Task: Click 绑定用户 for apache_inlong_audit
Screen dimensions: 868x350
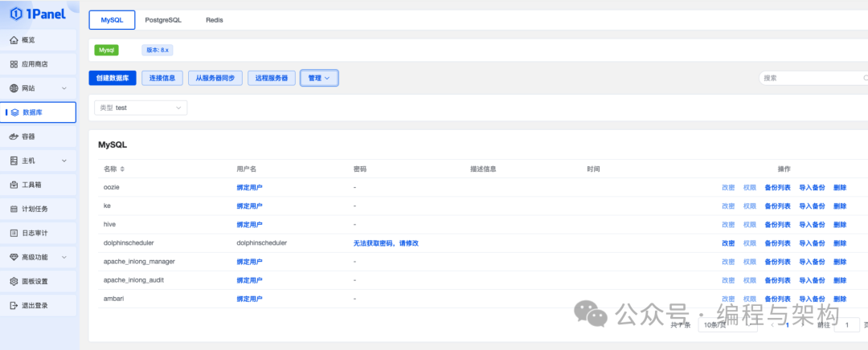Action: 249,280
